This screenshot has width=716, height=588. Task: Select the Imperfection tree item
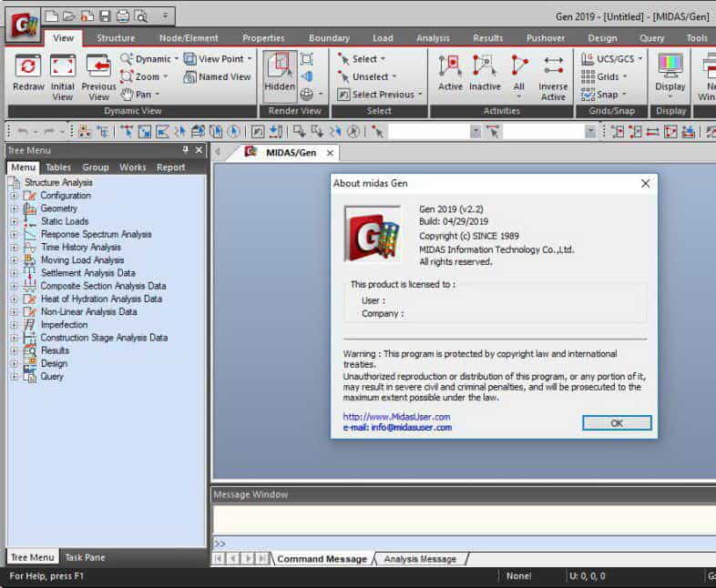pyautogui.click(x=64, y=324)
